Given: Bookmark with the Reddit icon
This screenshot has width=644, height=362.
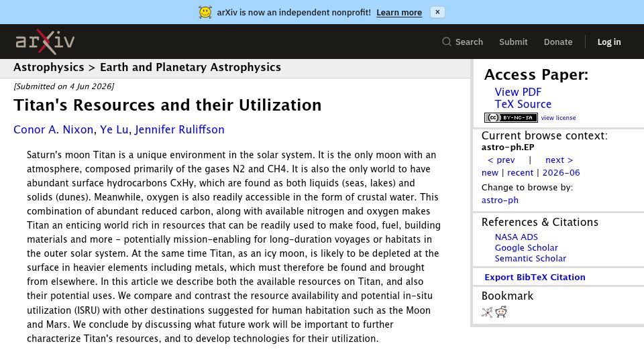Looking at the screenshot, I should tap(501, 312).
